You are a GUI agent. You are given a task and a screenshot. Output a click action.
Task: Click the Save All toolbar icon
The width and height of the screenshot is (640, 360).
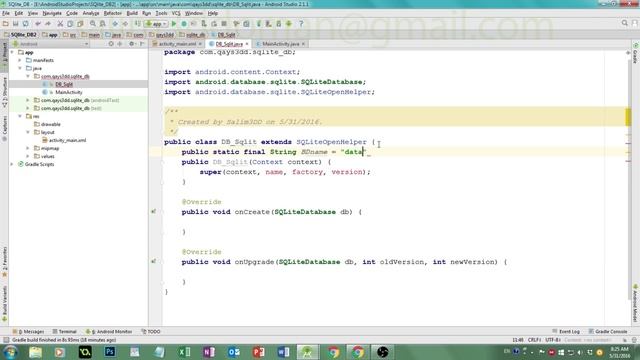point(16,24)
